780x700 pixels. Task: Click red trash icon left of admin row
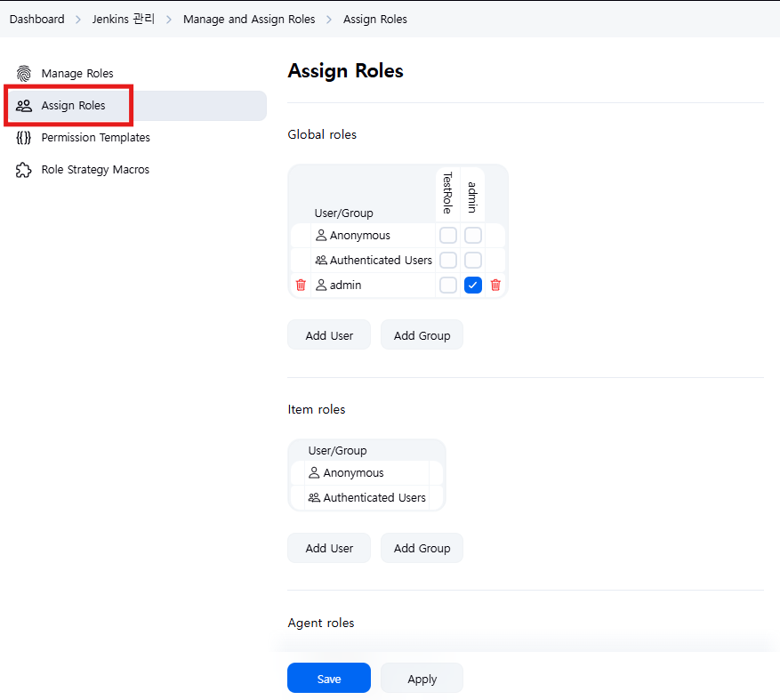coord(301,286)
